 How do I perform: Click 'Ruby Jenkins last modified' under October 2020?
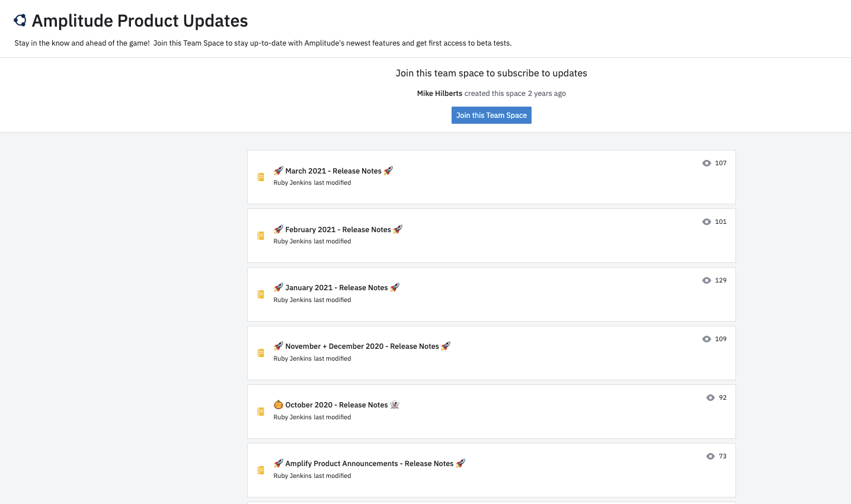312,418
